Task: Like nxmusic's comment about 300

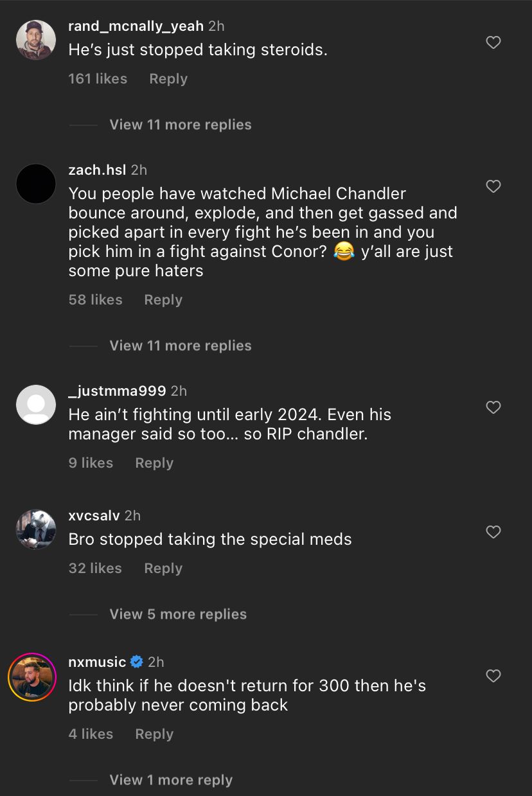Action: (x=493, y=677)
